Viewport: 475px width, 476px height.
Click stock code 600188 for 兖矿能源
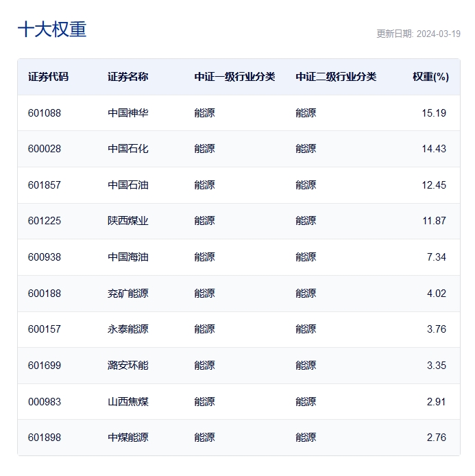[x=45, y=294]
